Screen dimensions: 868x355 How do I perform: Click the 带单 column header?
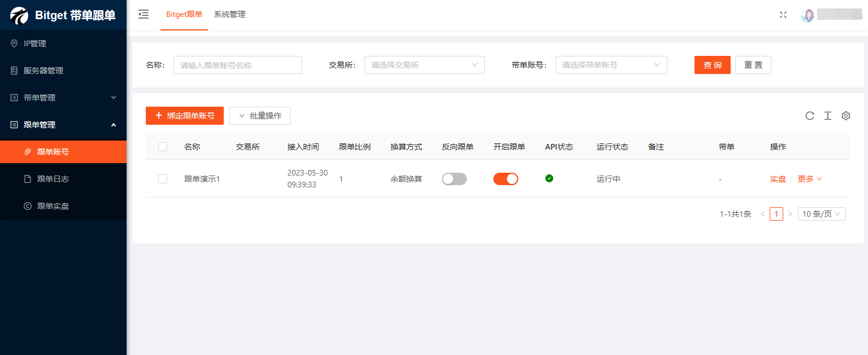tap(727, 147)
